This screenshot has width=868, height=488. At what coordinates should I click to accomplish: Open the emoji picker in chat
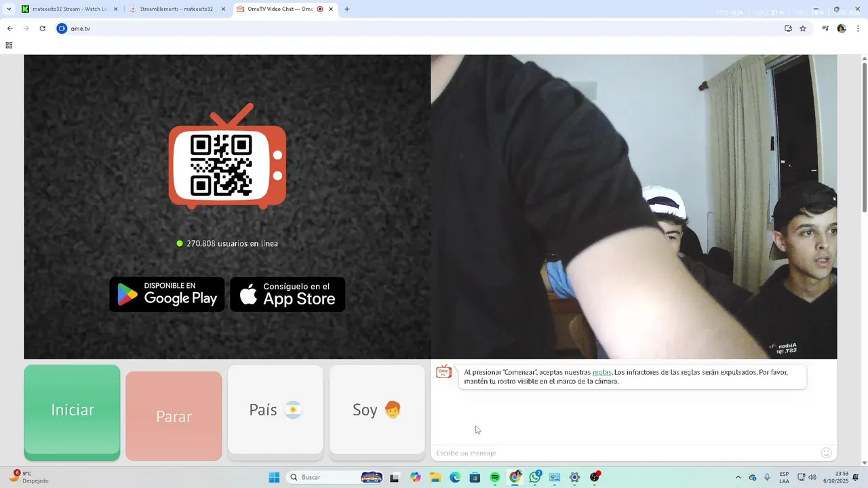(x=826, y=453)
